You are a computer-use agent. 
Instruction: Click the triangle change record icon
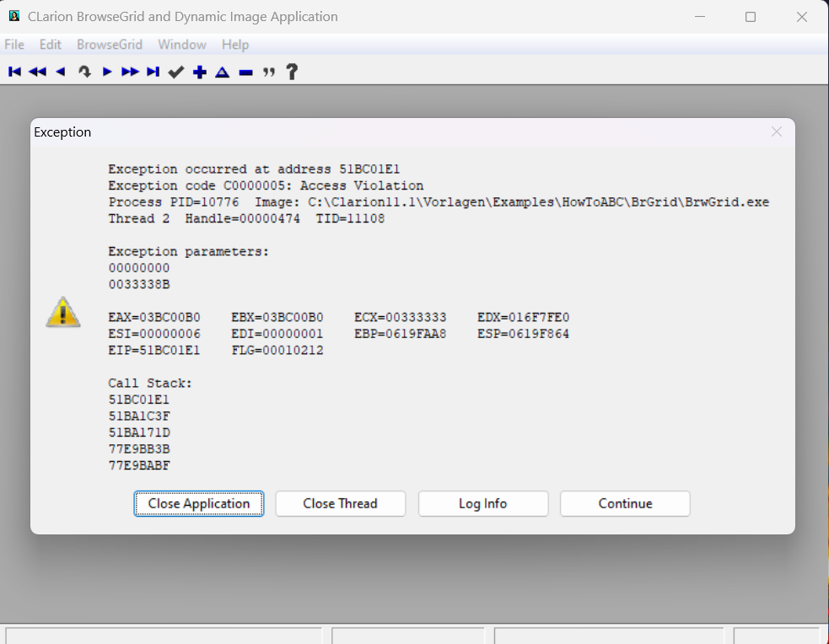coord(222,72)
